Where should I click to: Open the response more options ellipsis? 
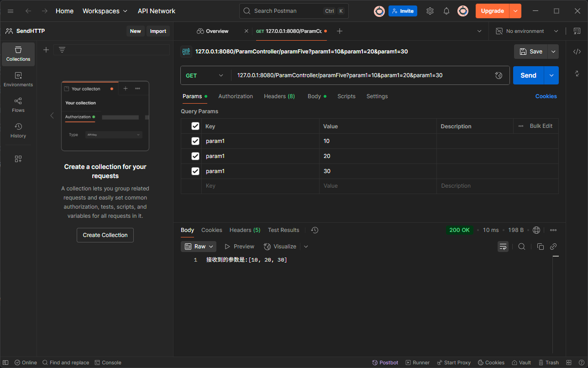click(x=553, y=230)
